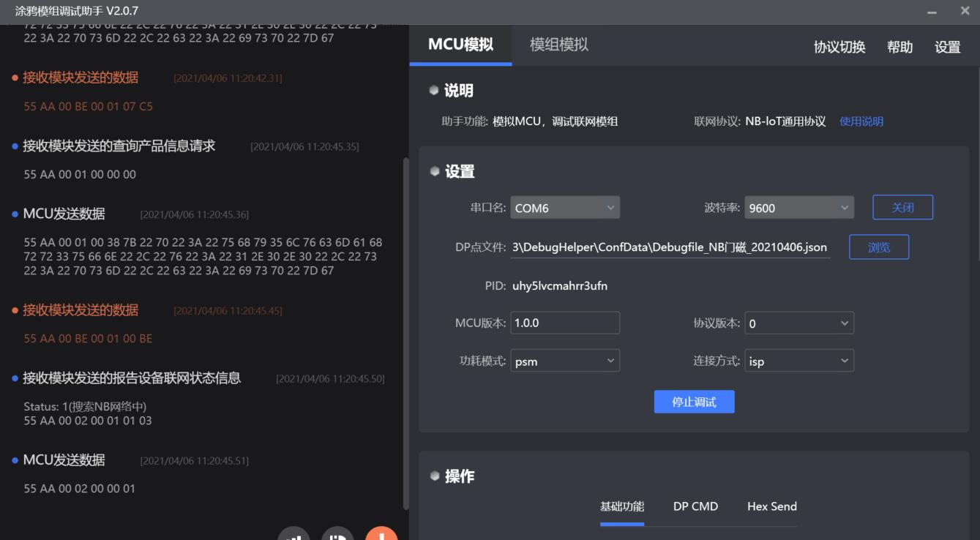Screen dimensions: 980x540
Task: Click MCU发送数据 entry at 11:20:45.36
Action: point(64,214)
